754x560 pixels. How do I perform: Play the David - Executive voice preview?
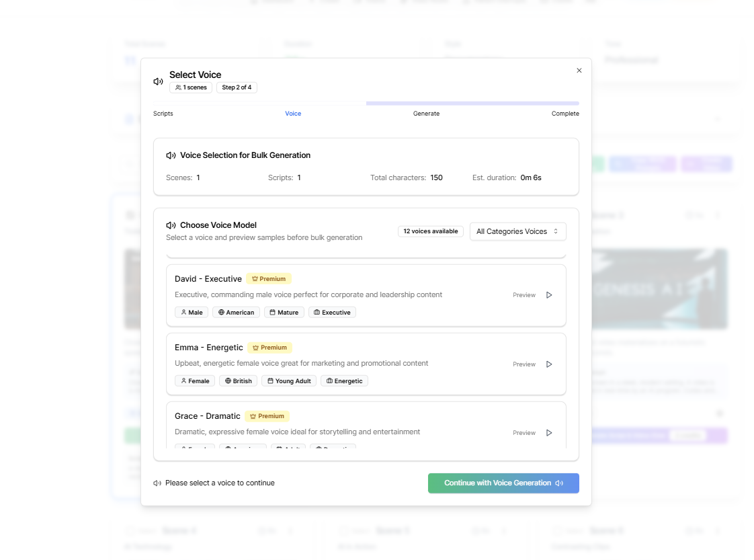(x=549, y=294)
